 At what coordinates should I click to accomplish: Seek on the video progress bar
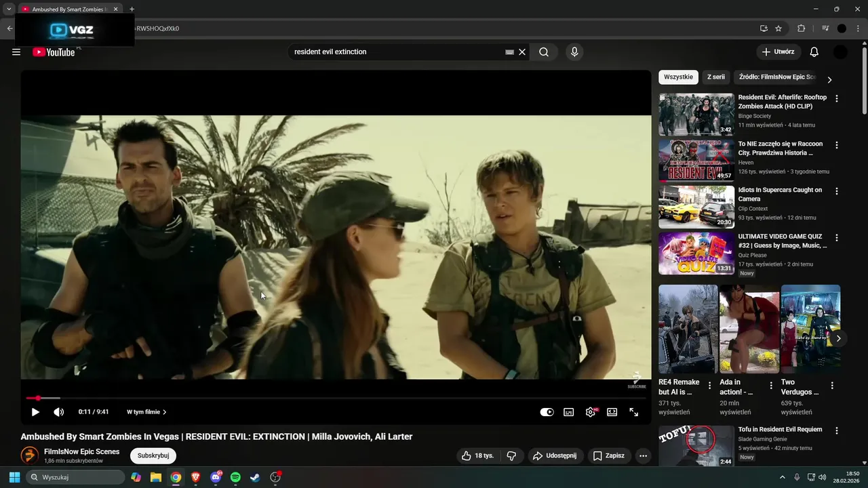[x=336, y=398]
